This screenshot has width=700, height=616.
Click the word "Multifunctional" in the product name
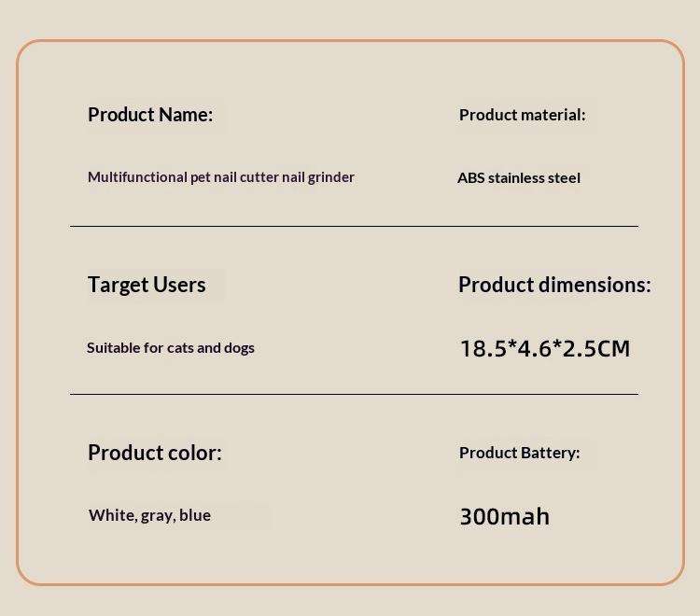tap(137, 176)
